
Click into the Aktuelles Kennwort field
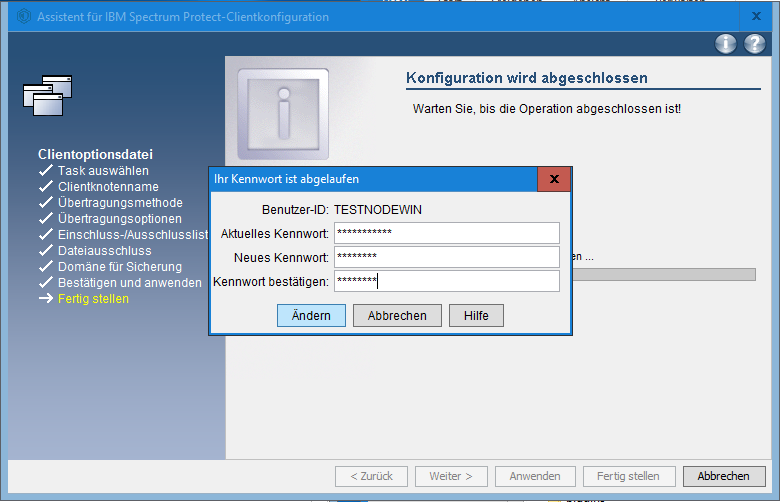[446, 233]
